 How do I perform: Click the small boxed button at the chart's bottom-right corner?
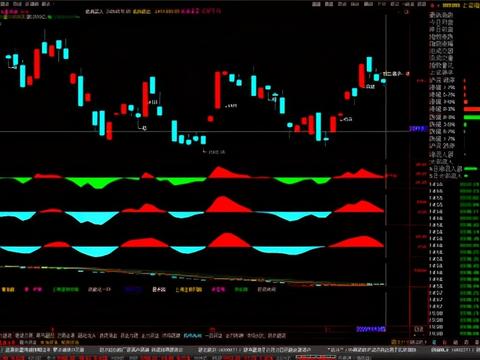pos(419,329)
